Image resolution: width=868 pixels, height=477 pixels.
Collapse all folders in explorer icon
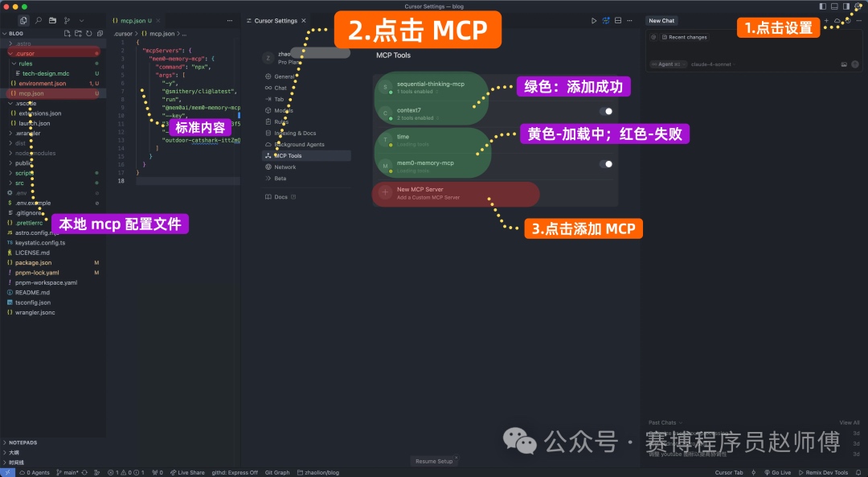(x=100, y=33)
